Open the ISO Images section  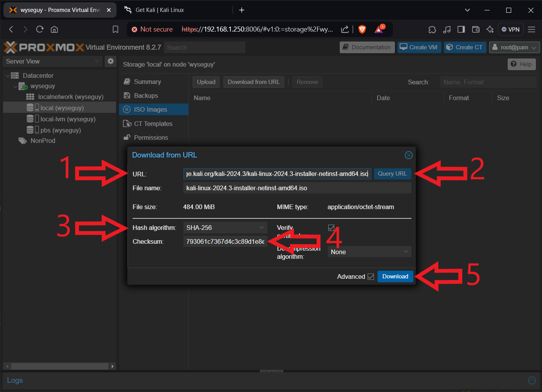(x=154, y=109)
